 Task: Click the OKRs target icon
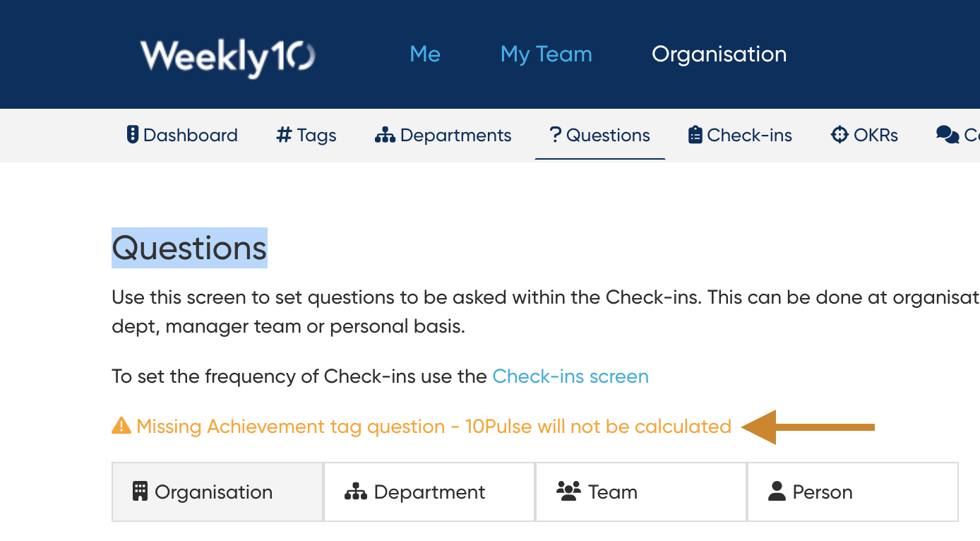pos(839,135)
